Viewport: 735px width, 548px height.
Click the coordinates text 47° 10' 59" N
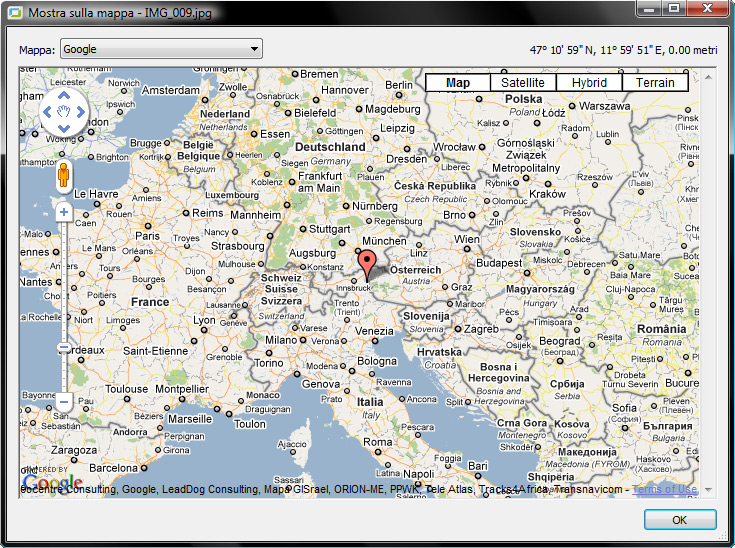[562, 50]
